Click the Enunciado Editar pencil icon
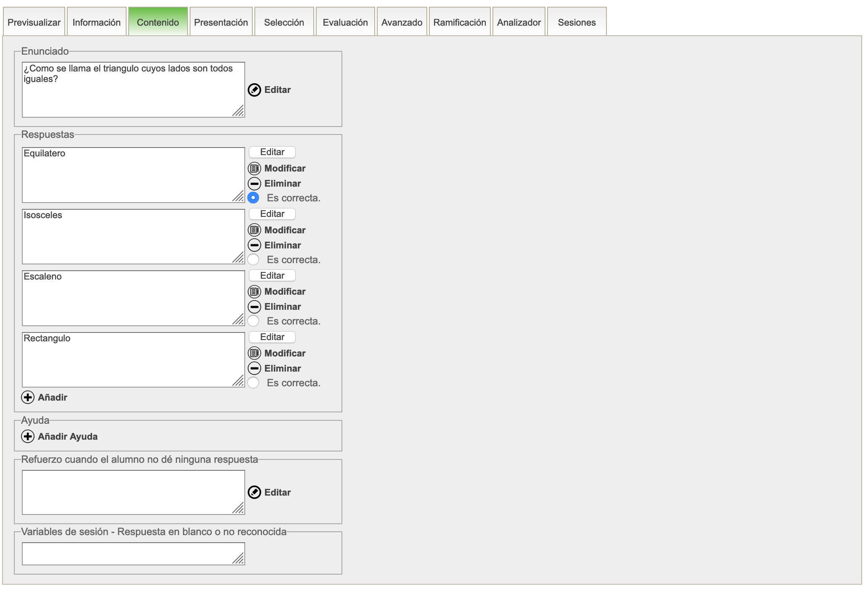868x591 pixels. click(254, 90)
